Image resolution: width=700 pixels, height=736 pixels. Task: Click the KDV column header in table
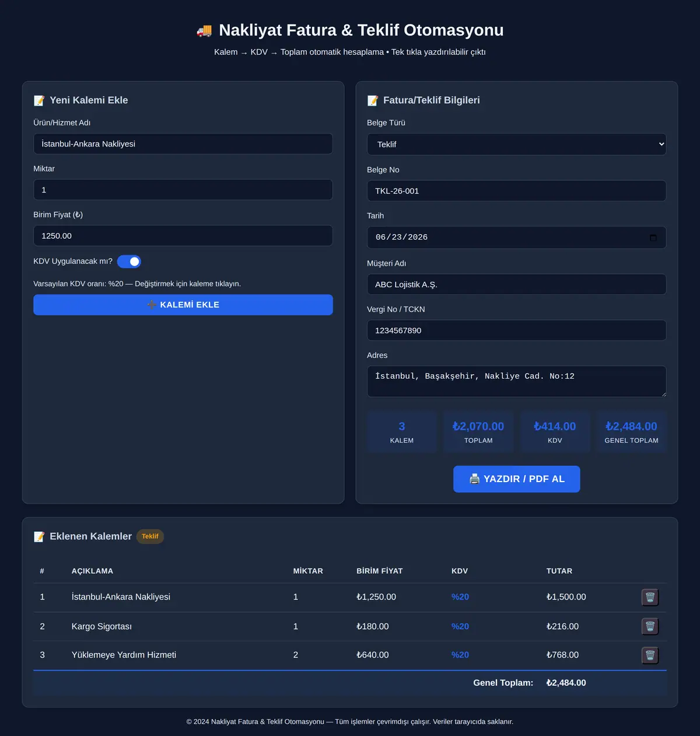pos(460,571)
